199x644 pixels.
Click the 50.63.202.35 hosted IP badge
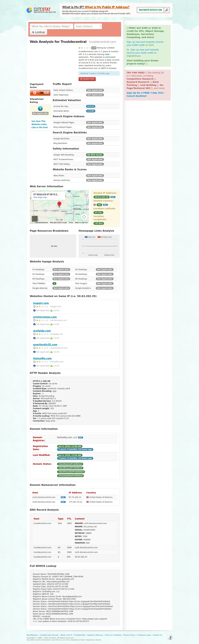101,197
